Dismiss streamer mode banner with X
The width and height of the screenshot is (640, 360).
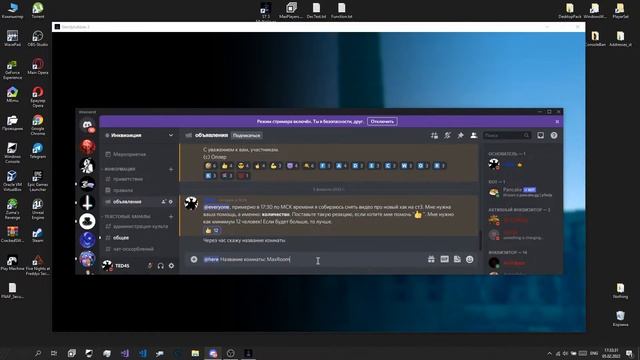(x=557, y=122)
